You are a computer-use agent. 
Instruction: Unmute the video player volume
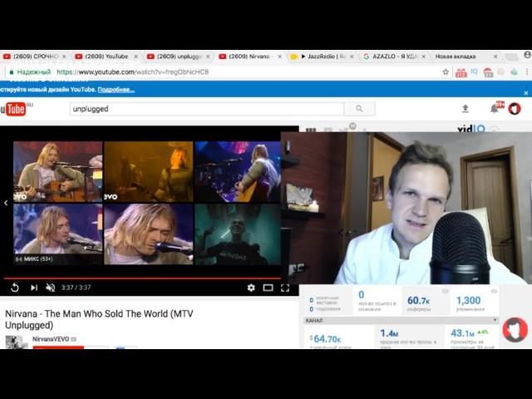50,288
